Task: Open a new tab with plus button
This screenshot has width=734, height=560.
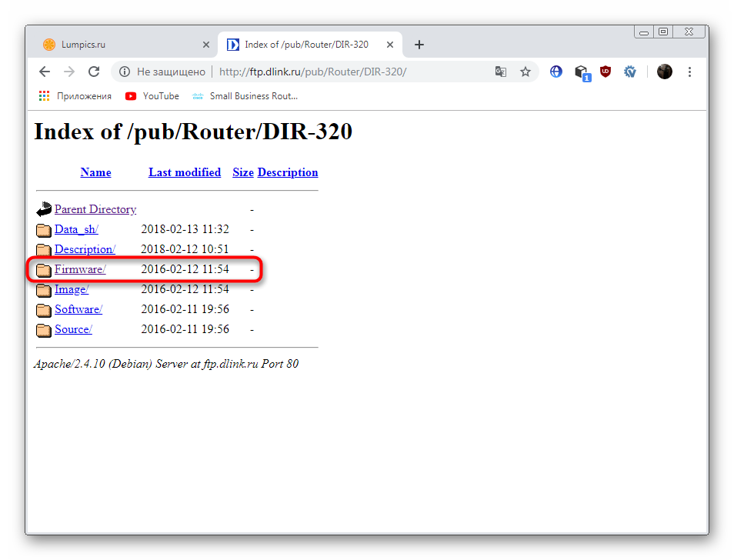Action: coord(419,45)
